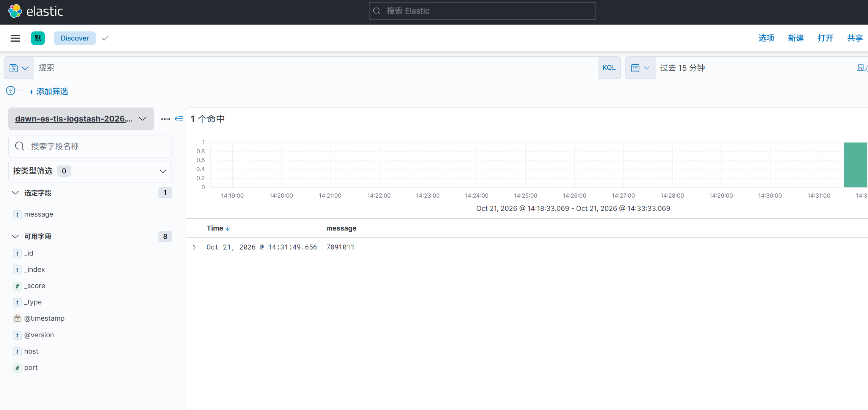Collapse the available fields section

coord(15,237)
